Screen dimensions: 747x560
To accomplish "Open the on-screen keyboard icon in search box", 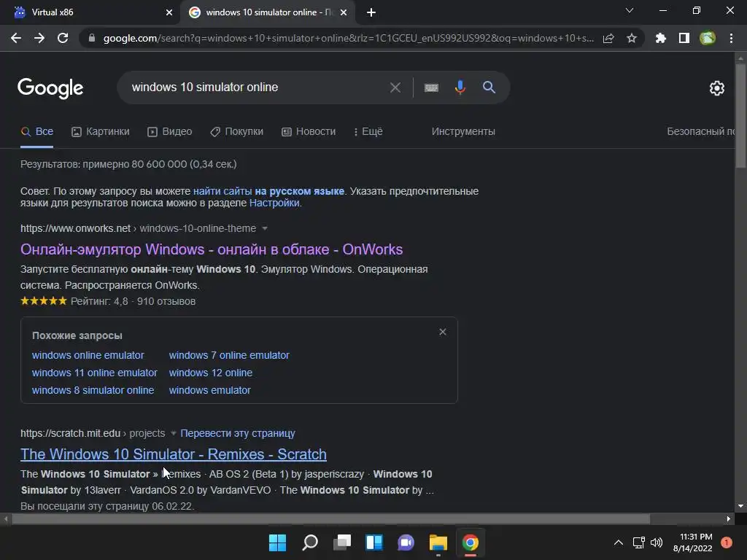I will point(431,87).
